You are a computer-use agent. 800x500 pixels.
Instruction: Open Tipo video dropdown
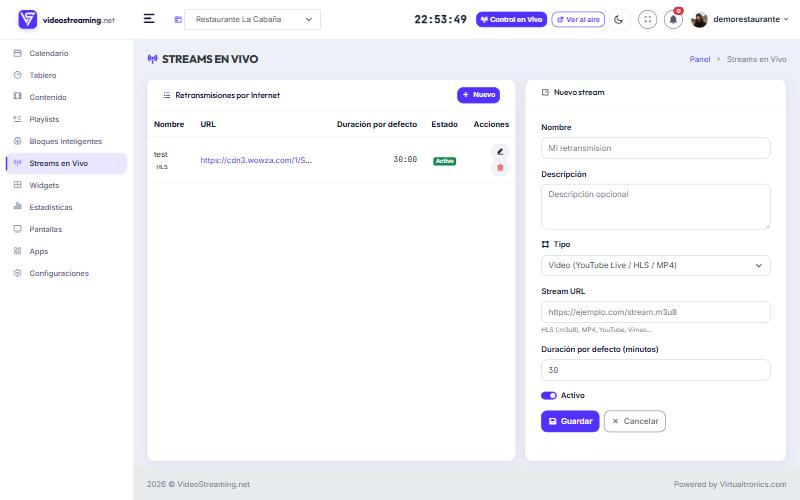(x=655, y=265)
